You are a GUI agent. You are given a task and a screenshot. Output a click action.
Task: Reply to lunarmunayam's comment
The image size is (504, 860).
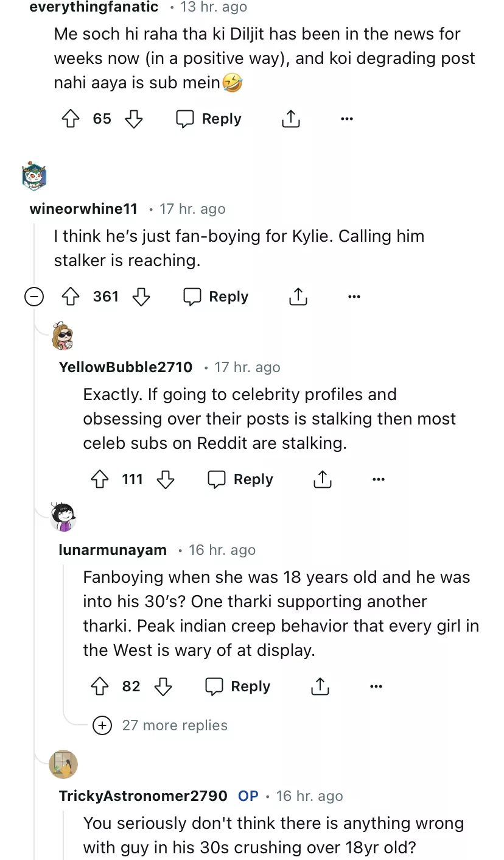[x=238, y=686]
